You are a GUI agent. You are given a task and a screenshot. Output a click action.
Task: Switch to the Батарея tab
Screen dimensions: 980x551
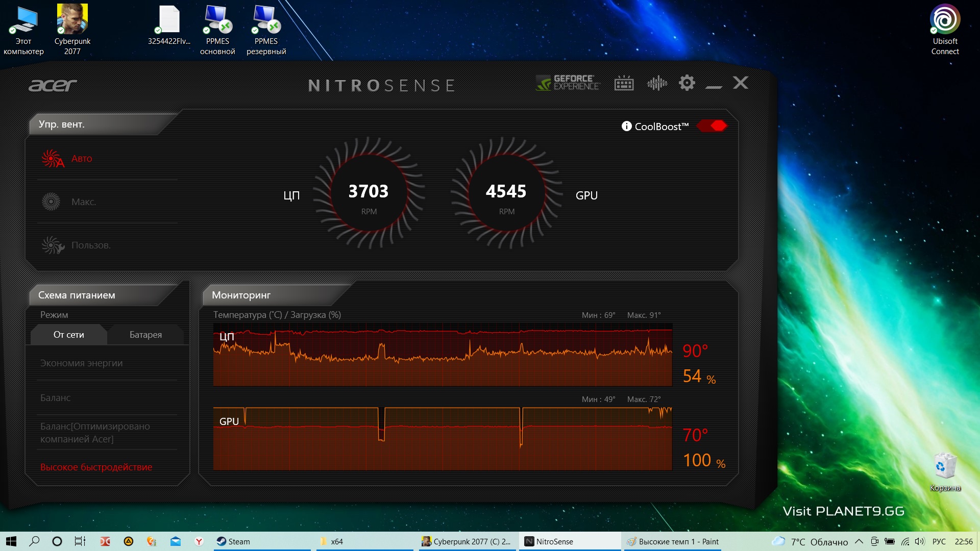coord(145,335)
